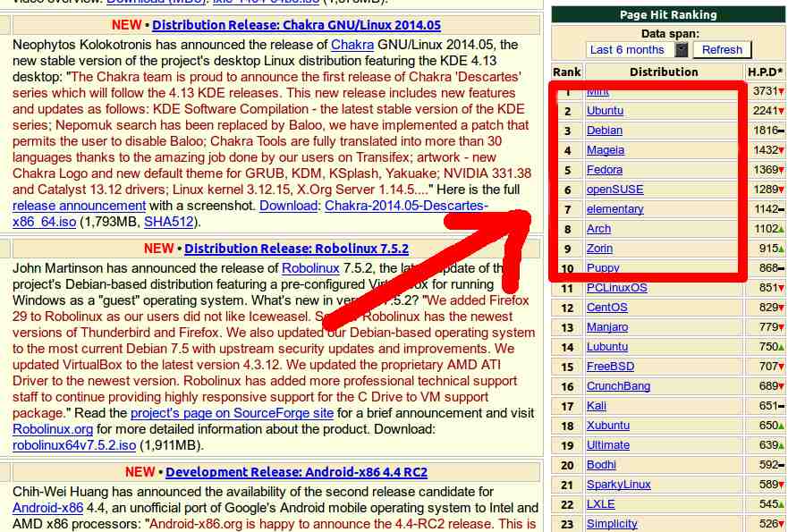Select Ubuntu in the ranking list
This screenshot has height=532, width=788.
605,111
